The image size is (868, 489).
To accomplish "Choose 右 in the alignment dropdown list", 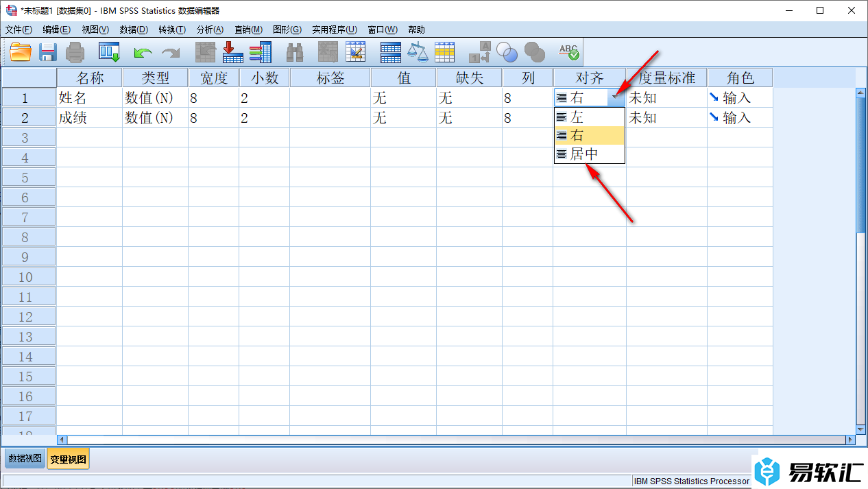I will [x=590, y=136].
